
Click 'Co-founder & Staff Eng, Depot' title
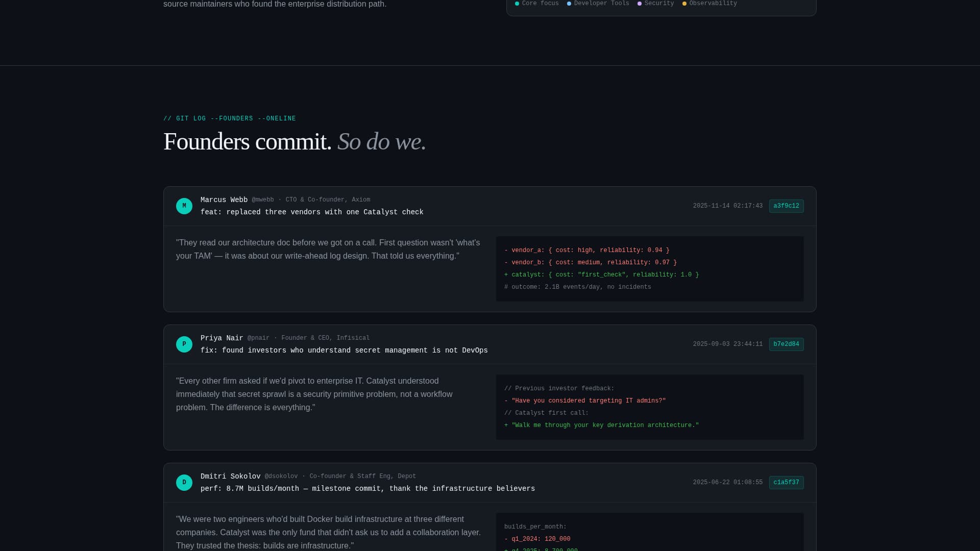coord(363,477)
